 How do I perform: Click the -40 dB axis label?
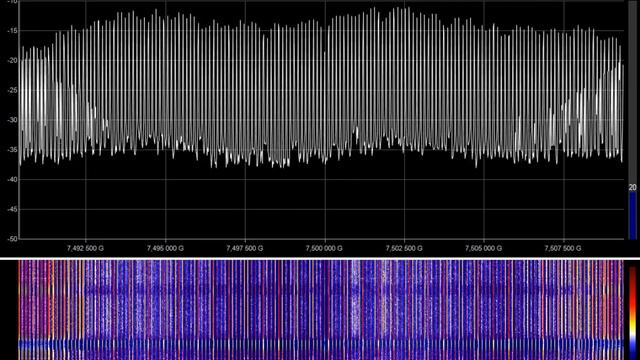point(13,180)
